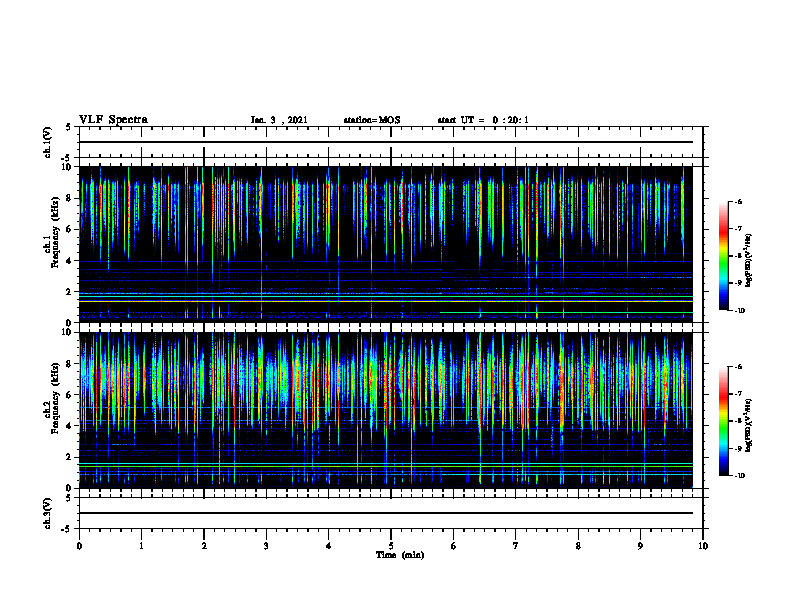Click the ch.2 spectrogram panel

pyautogui.click(x=386, y=410)
